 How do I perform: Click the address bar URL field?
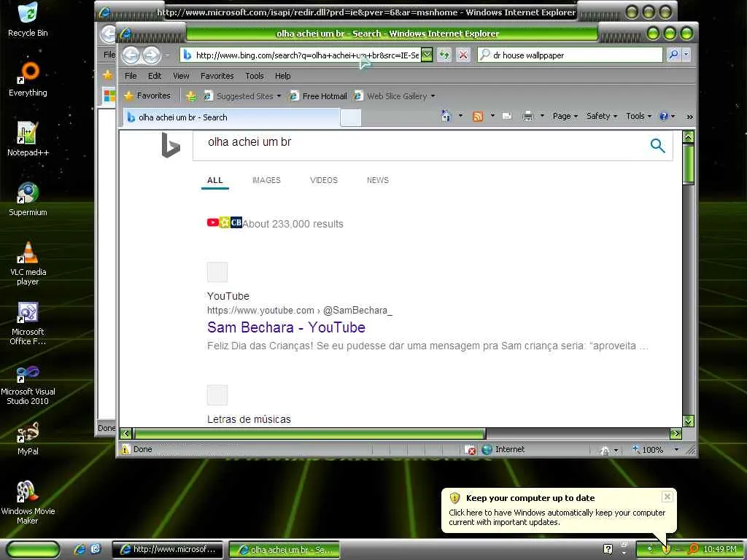click(301, 55)
